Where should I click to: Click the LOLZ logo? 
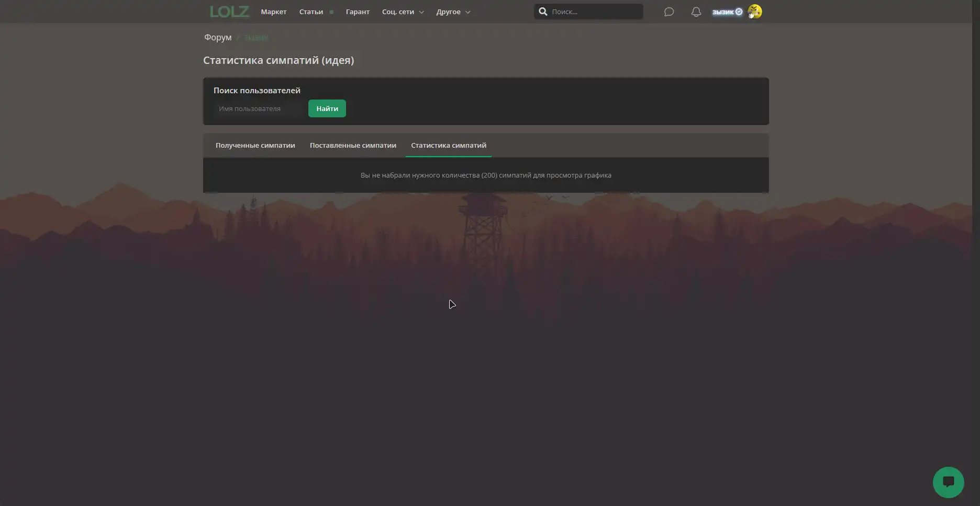[229, 12]
